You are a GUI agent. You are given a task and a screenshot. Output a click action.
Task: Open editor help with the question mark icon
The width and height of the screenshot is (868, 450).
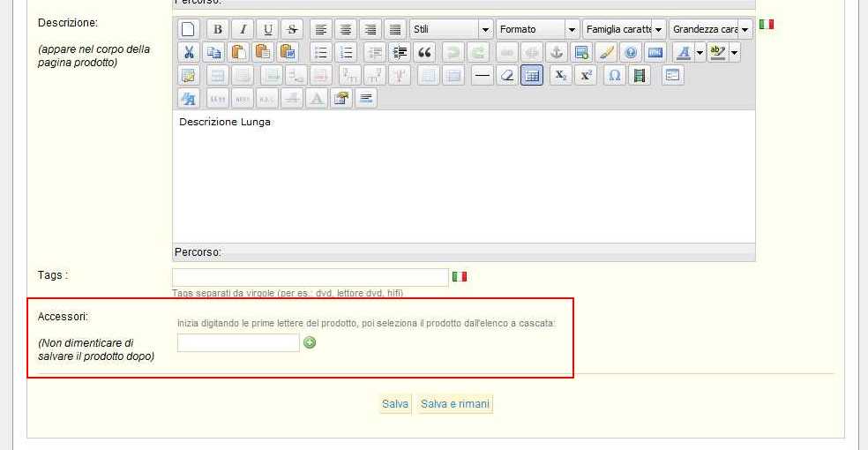631,53
